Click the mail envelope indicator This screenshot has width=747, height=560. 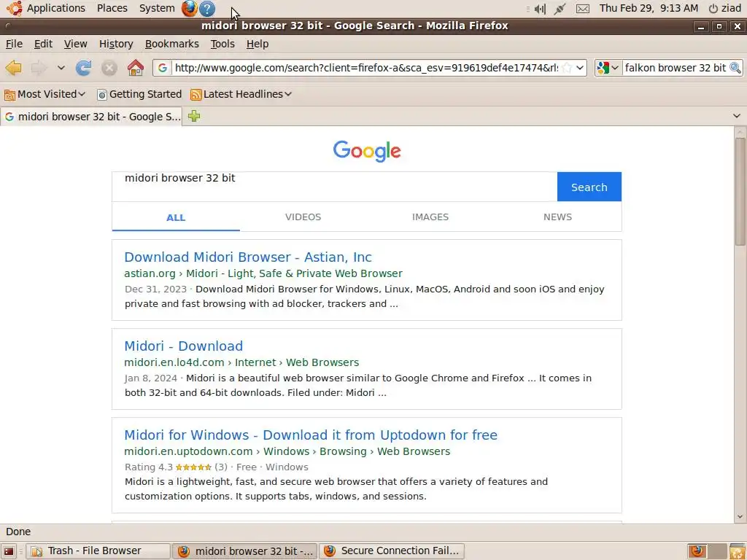[x=583, y=9]
